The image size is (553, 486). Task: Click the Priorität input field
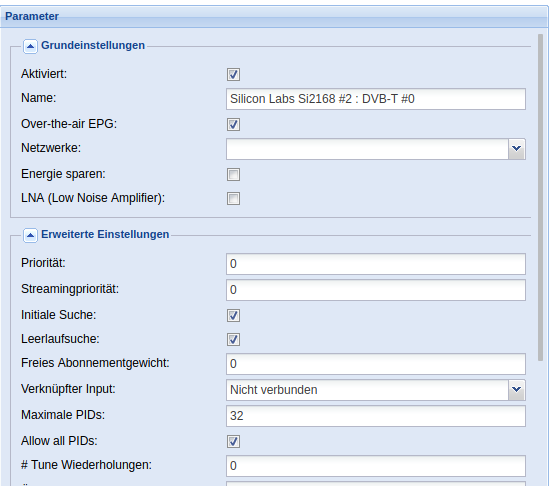click(376, 264)
